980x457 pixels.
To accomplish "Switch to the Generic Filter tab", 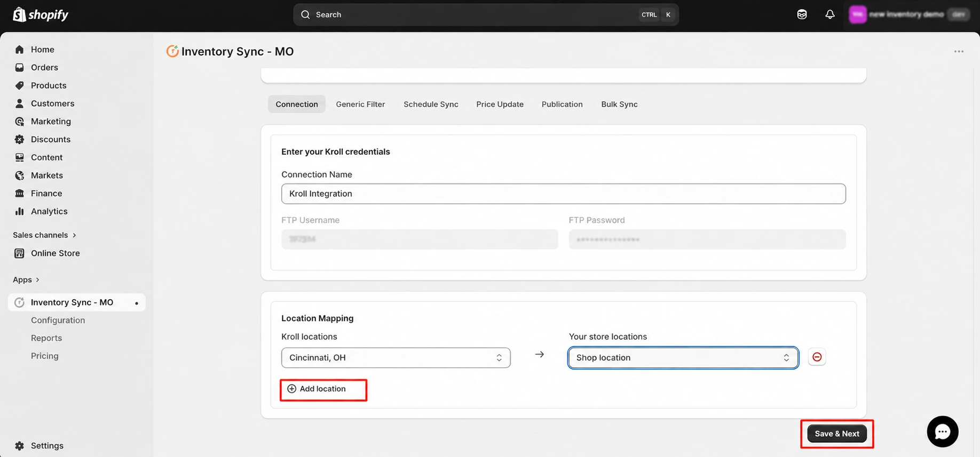I will [360, 104].
